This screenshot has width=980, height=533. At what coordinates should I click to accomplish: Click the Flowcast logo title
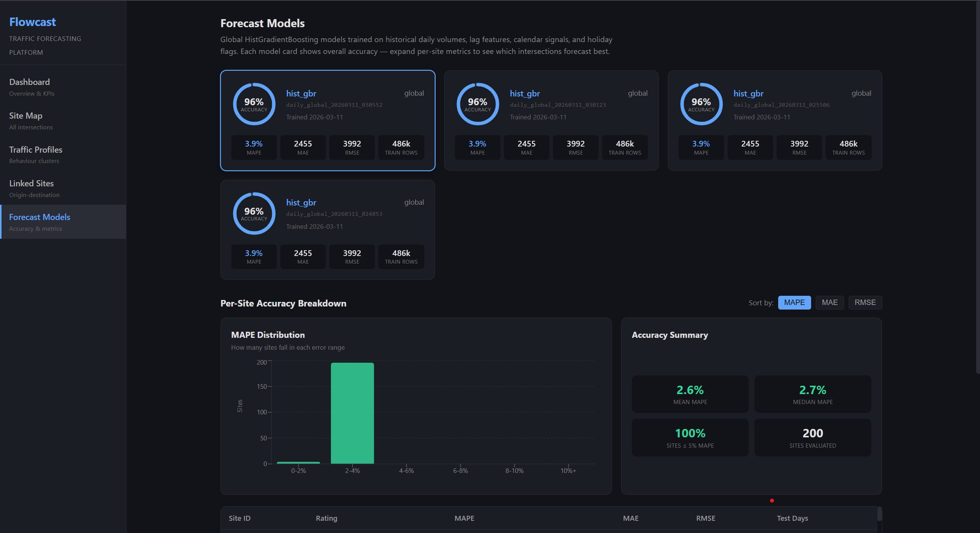coord(33,22)
